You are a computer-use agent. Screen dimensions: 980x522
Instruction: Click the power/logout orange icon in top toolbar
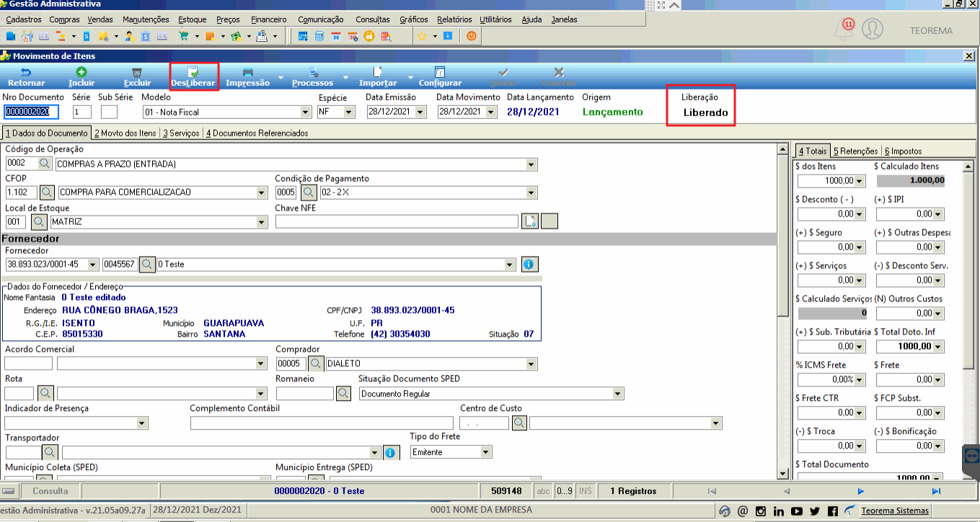click(471, 35)
